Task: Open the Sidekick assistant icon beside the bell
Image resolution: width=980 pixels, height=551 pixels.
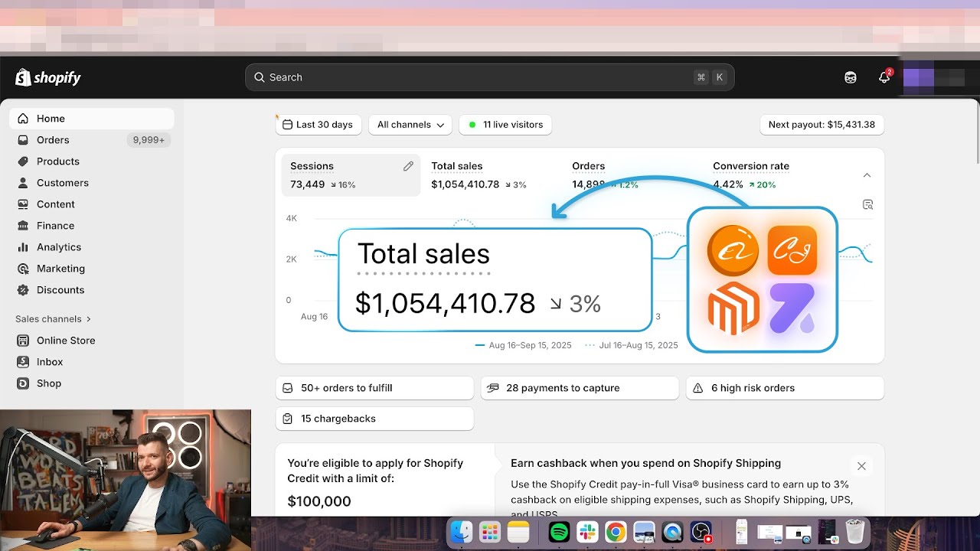Action: 851,77
